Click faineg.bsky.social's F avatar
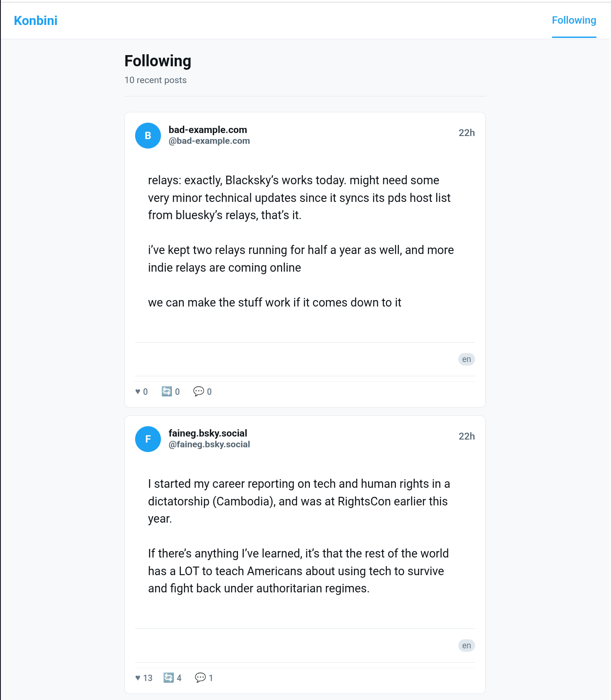Image resolution: width=611 pixels, height=700 pixels. 148,439
